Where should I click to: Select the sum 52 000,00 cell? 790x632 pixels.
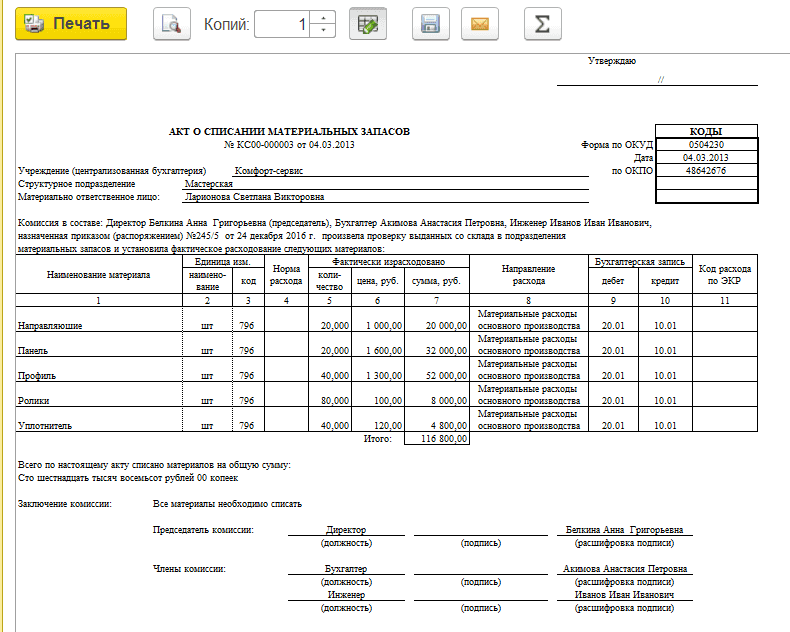(437, 369)
